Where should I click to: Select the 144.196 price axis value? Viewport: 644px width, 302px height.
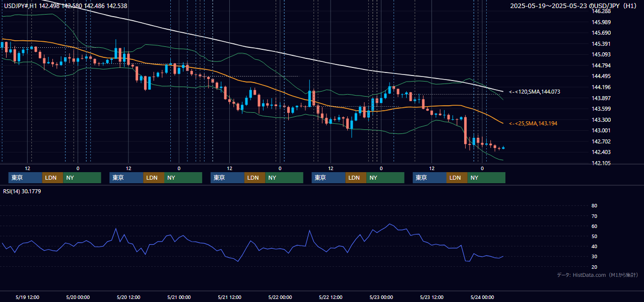tap(601, 87)
